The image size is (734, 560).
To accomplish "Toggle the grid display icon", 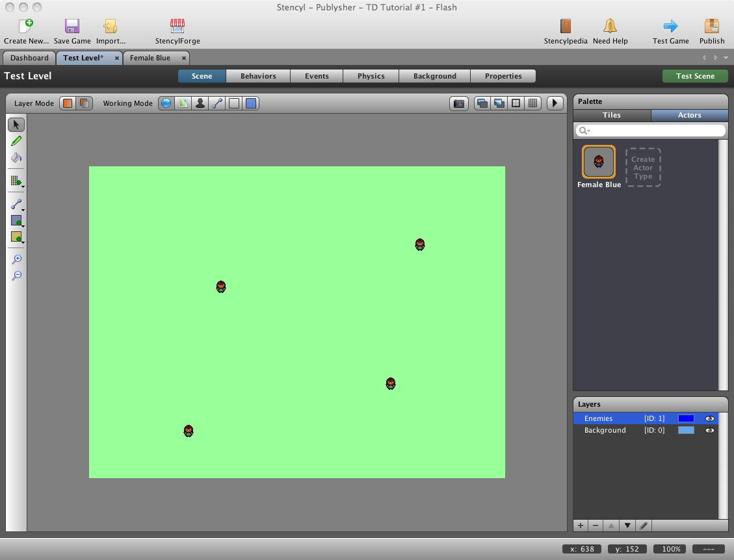I will point(532,103).
